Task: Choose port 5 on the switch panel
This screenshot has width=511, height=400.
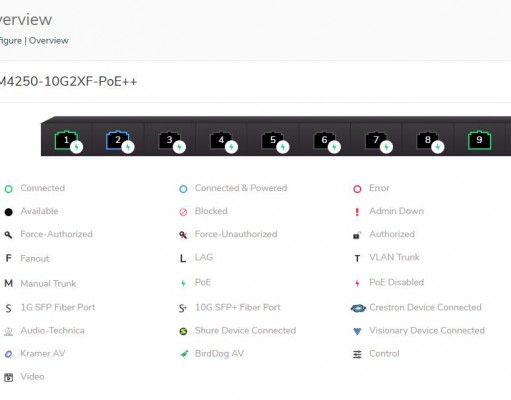Action: click(x=273, y=140)
